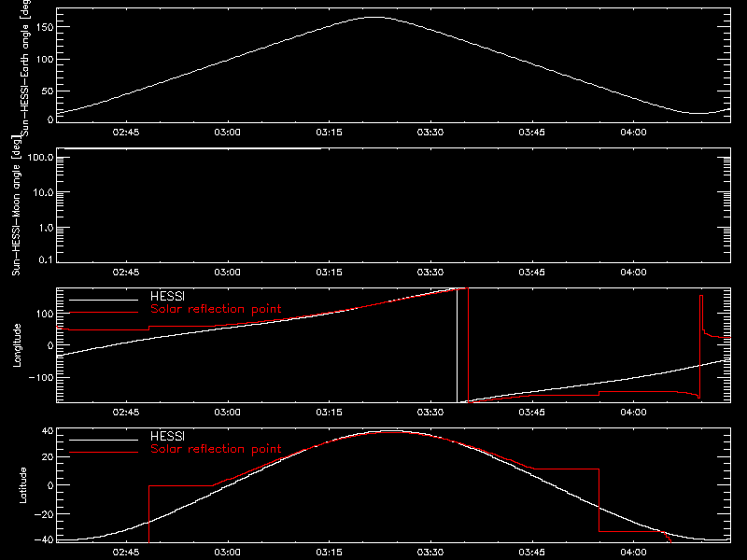
Task: Click 03:15 tick of the Longitude plot
Action: (x=329, y=413)
